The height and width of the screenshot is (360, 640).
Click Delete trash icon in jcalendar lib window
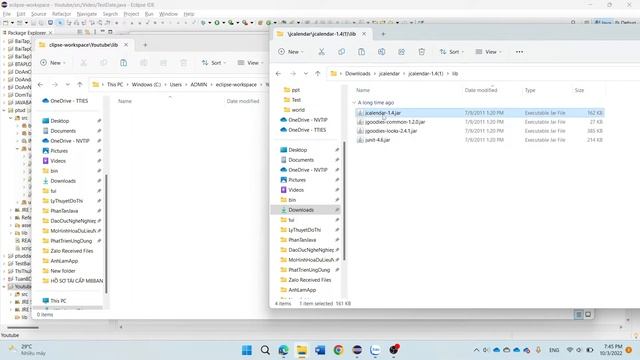click(x=422, y=52)
